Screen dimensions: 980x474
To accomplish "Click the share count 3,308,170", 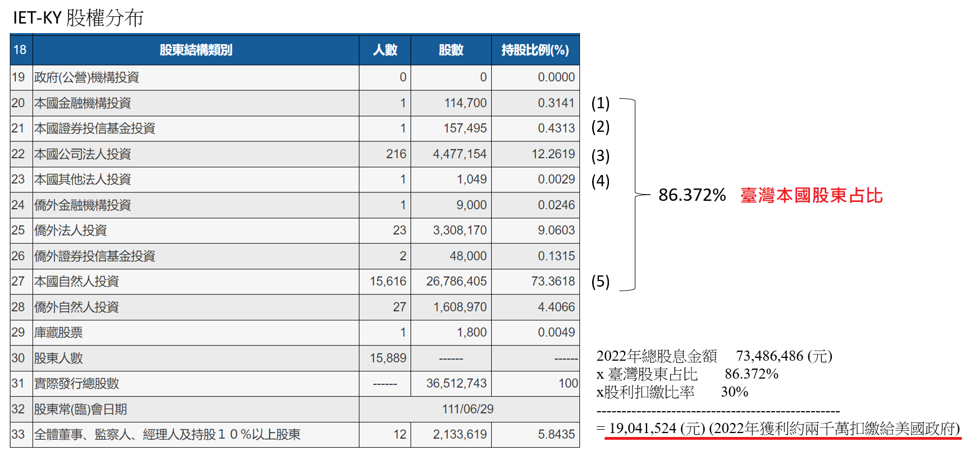I will pos(460,231).
